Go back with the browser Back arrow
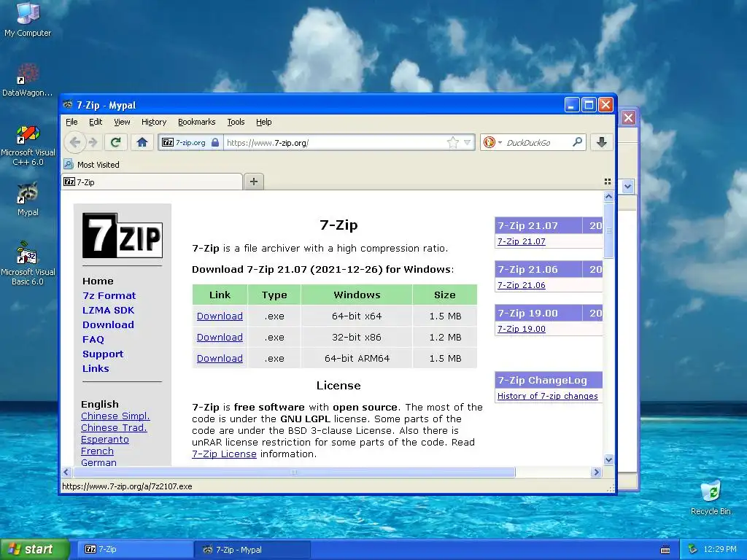Image resolution: width=747 pixels, height=560 pixels. (75, 142)
